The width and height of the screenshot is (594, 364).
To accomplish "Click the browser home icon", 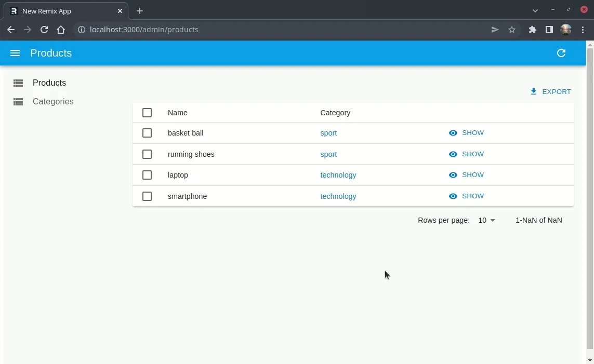I will tap(60, 30).
